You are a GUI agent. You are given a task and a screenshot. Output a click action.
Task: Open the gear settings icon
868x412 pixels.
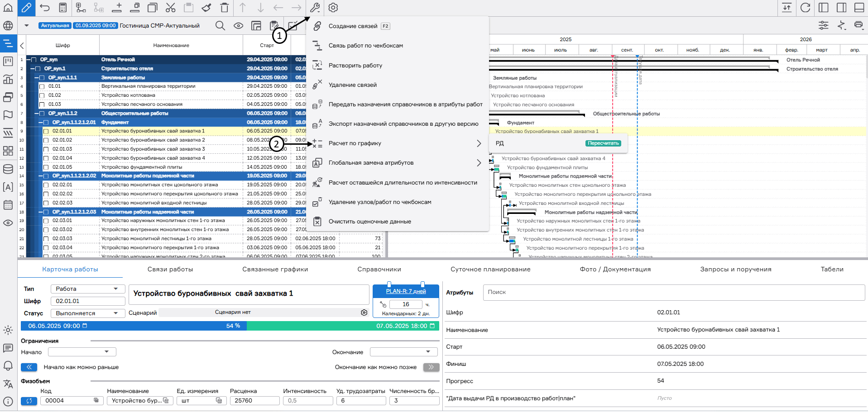[333, 8]
